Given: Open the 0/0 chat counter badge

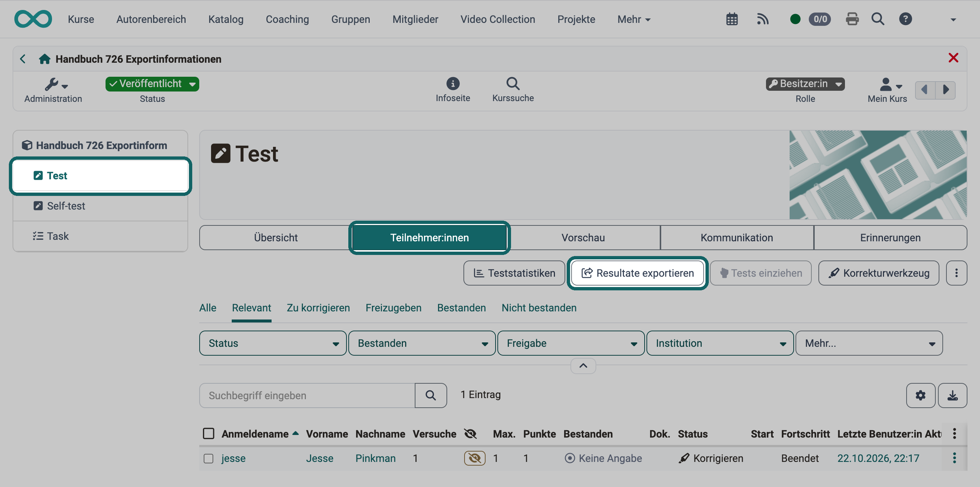Looking at the screenshot, I should click(x=820, y=19).
